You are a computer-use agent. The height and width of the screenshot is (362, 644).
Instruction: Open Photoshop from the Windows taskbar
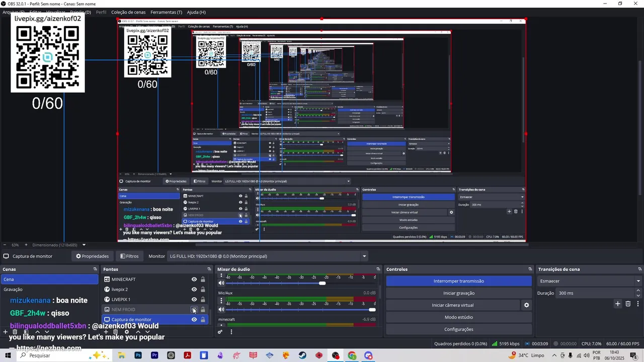pos(138,355)
